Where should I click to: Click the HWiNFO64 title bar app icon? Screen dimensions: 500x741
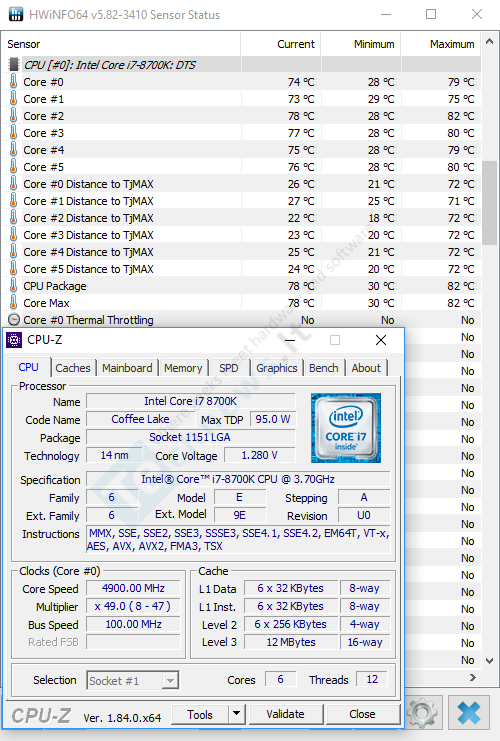tap(16, 14)
